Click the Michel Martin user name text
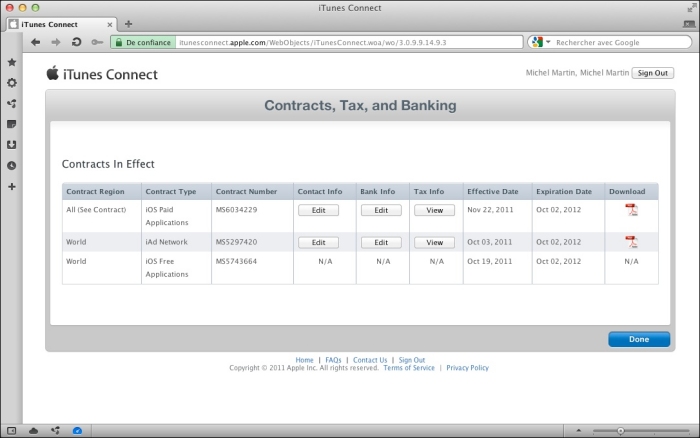The height and width of the screenshot is (438, 700). (x=577, y=73)
